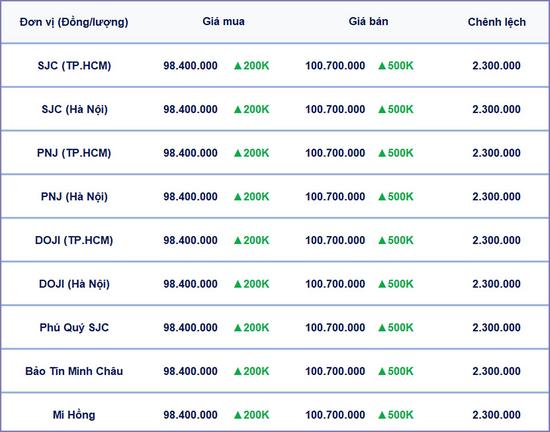Click PNJ (TP.HCM) green 500K sell increase
Image resolution: width=550 pixels, height=432 pixels.
[396, 153]
